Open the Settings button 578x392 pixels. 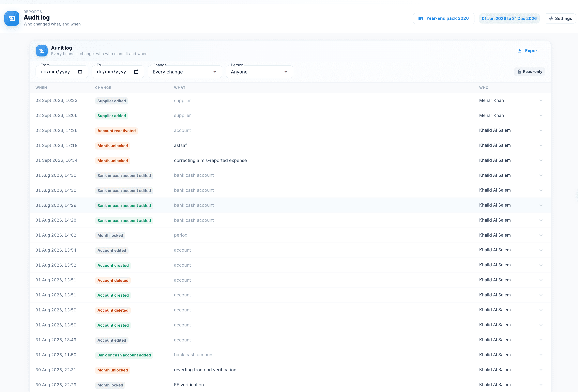(560, 18)
